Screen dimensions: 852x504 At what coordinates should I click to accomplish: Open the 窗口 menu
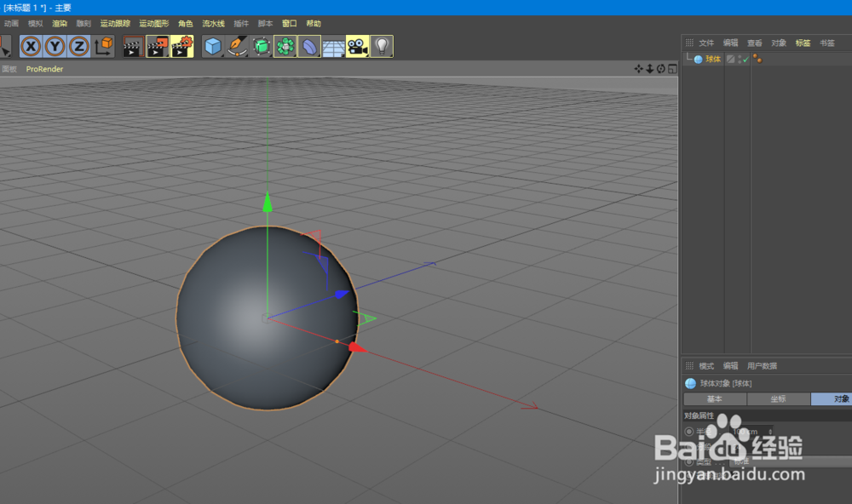tap(289, 23)
